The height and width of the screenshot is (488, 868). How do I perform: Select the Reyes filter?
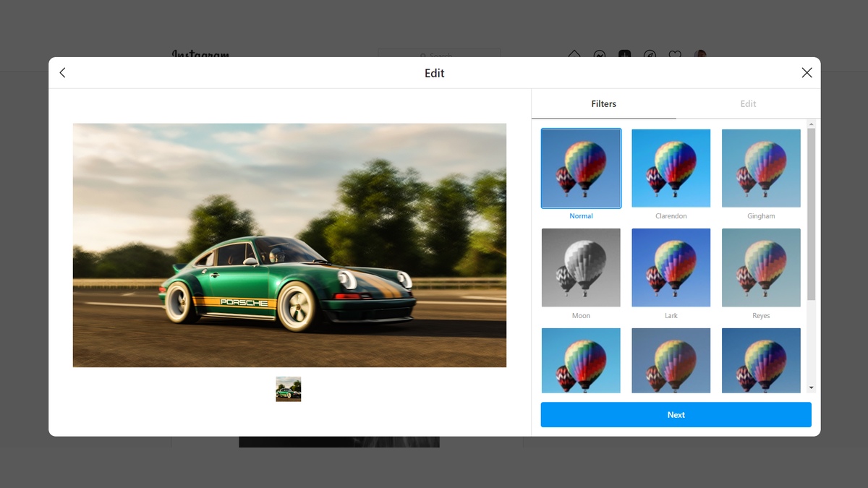[761, 267]
